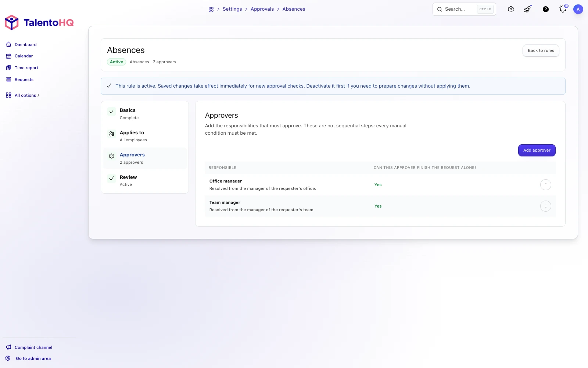This screenshot has height=368, width=588.
Task: Click the admin area gear icon
Action: (8, 358)
